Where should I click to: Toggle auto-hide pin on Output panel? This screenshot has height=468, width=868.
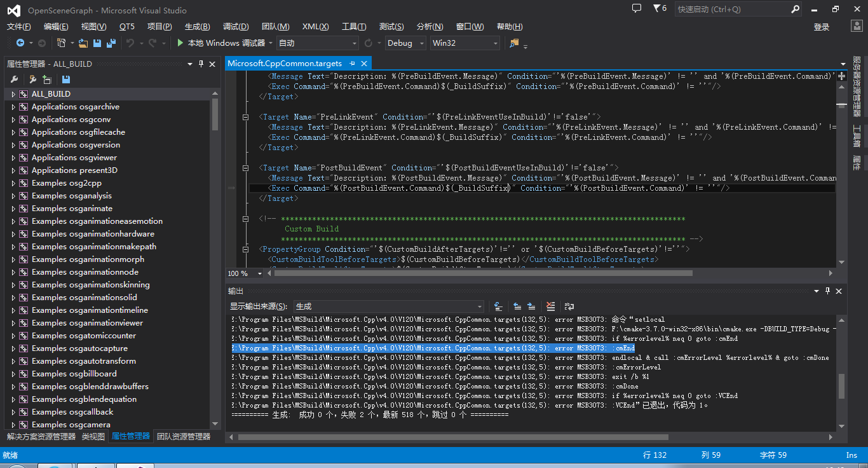827,291
